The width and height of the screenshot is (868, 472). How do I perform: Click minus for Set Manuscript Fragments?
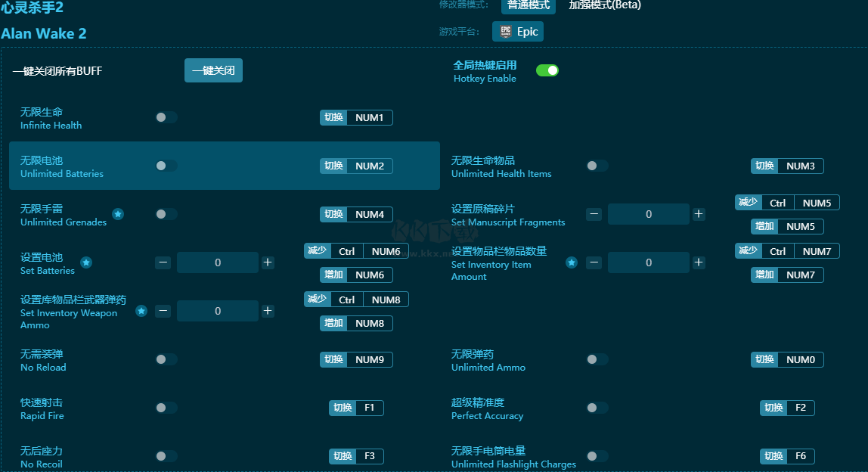pos(594,214)
